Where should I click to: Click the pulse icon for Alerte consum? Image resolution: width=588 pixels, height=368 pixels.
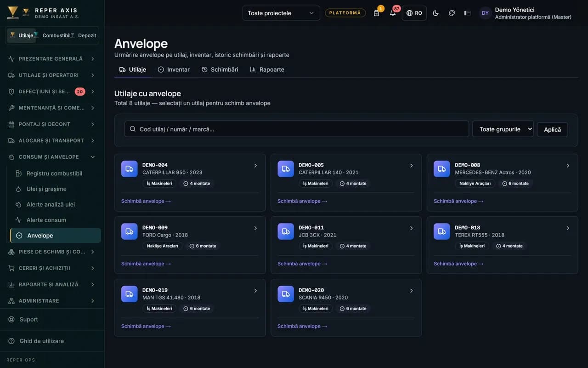click(x=18, y=220)
